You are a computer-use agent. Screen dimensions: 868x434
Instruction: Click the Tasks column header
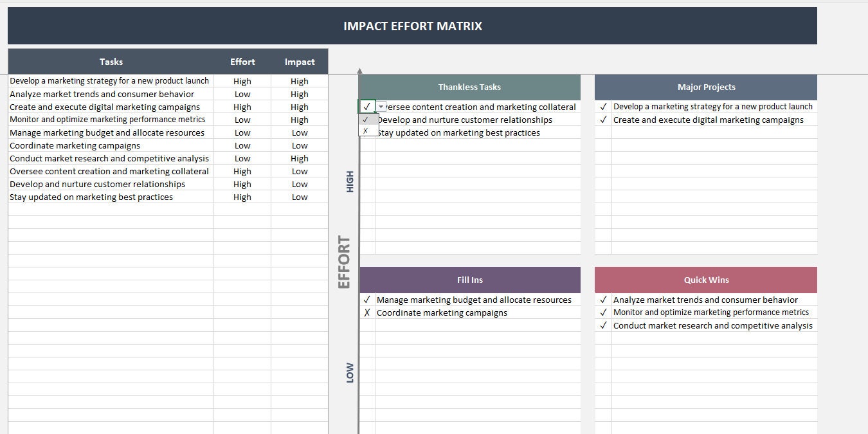click(111, 62)
